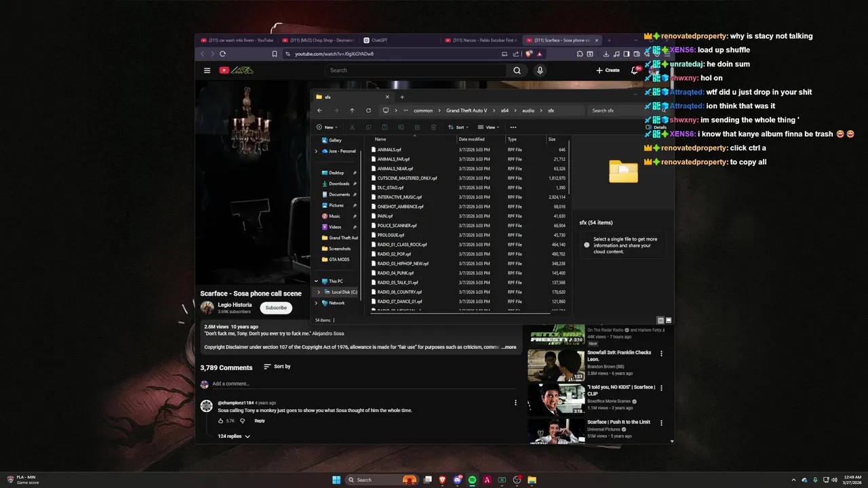Expand breadcrumb ellipsis before common

coord(406,110)
